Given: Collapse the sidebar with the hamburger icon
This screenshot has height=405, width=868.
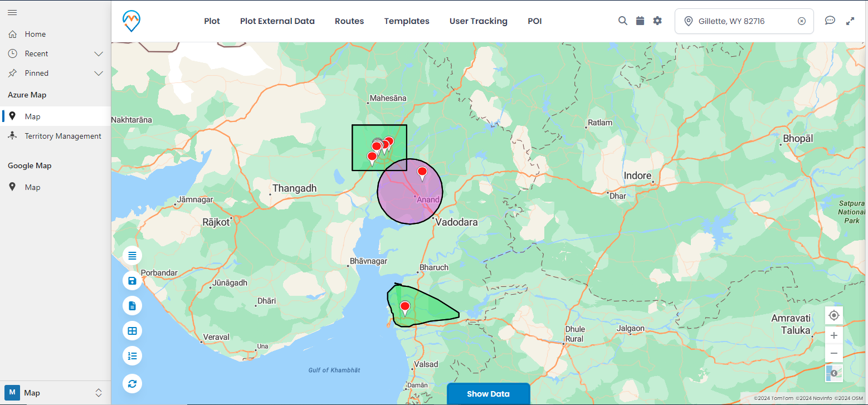Looking at the screenshot, I should (x=12, y=12).
